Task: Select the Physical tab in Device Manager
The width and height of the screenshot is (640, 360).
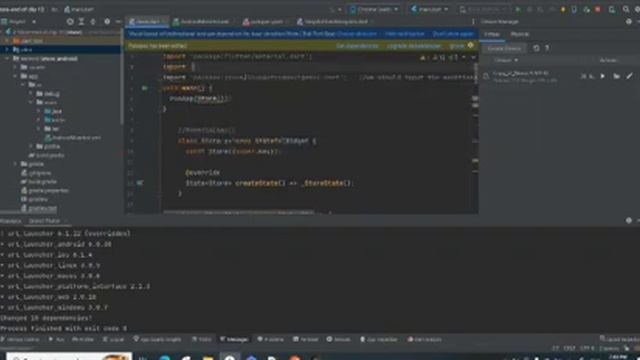Action: pos(520,35)
